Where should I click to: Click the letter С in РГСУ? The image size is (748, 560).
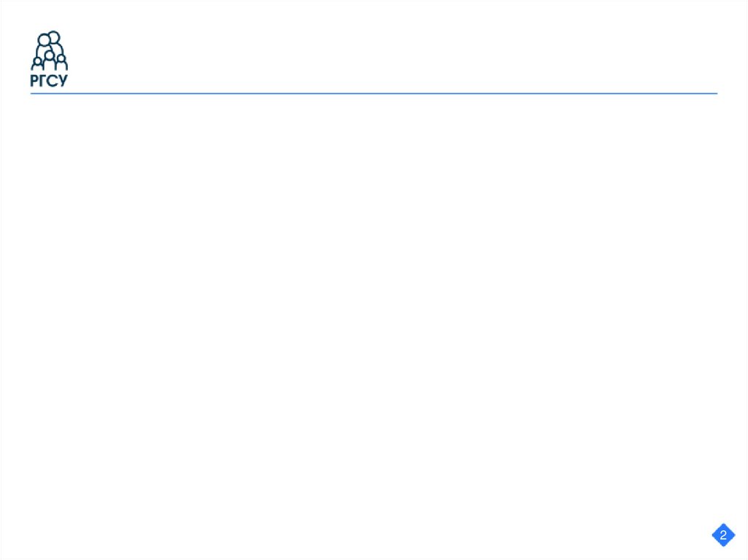(x=52, y=80)
